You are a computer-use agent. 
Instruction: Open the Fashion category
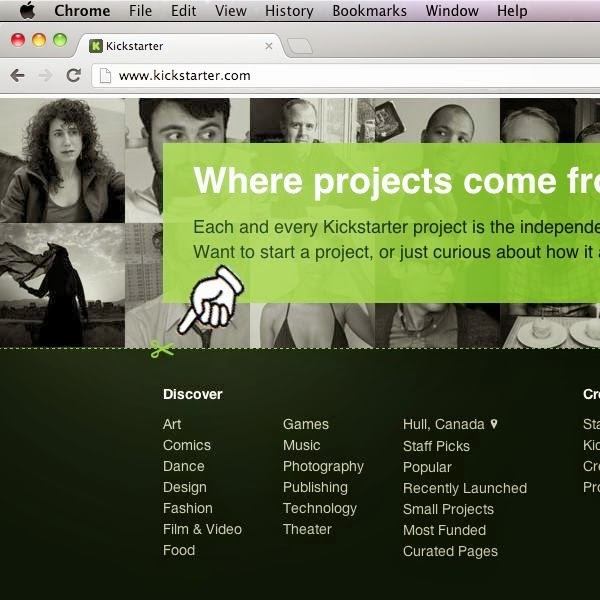(188, 508)
